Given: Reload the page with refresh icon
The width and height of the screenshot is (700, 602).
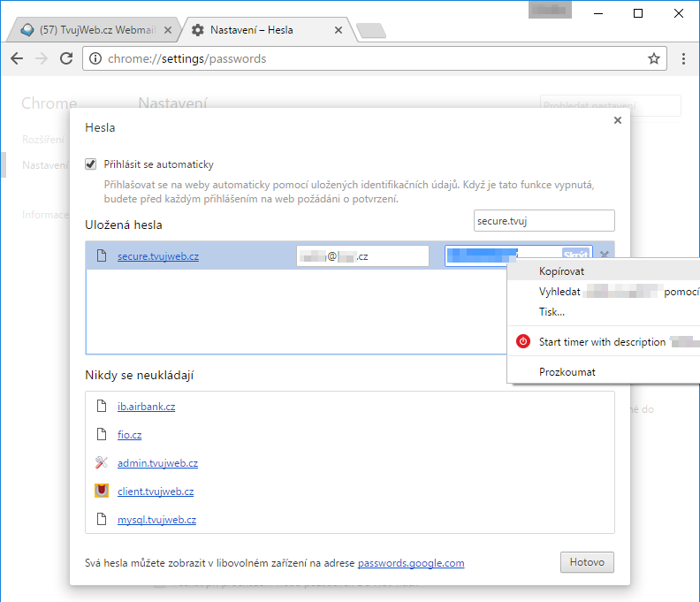Looking at the screenshot, I should click(66, 58).
